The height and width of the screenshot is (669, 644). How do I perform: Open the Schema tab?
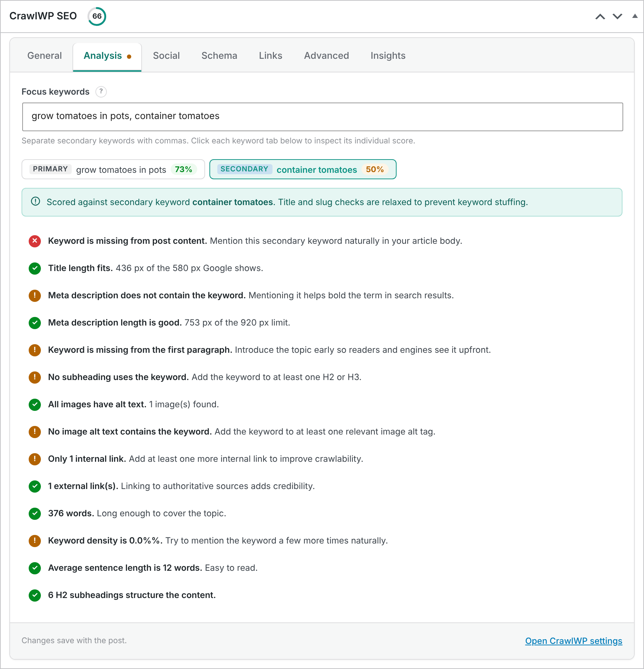click(219, 56)
